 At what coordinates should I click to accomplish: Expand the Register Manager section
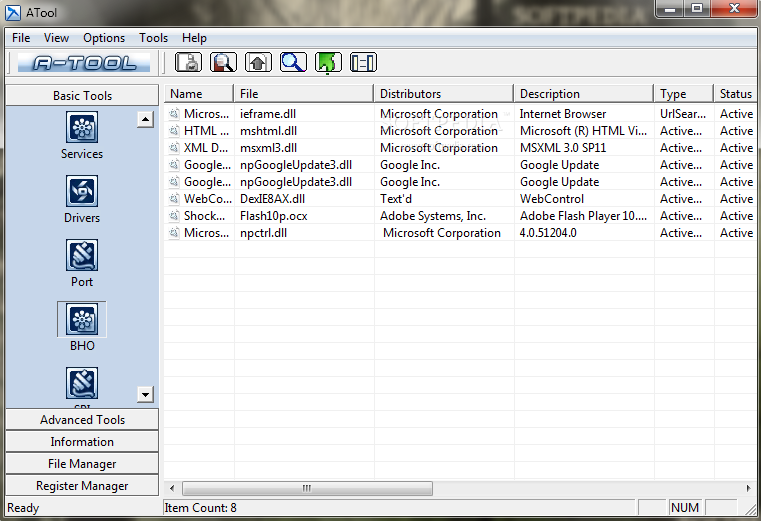point(82,486)
